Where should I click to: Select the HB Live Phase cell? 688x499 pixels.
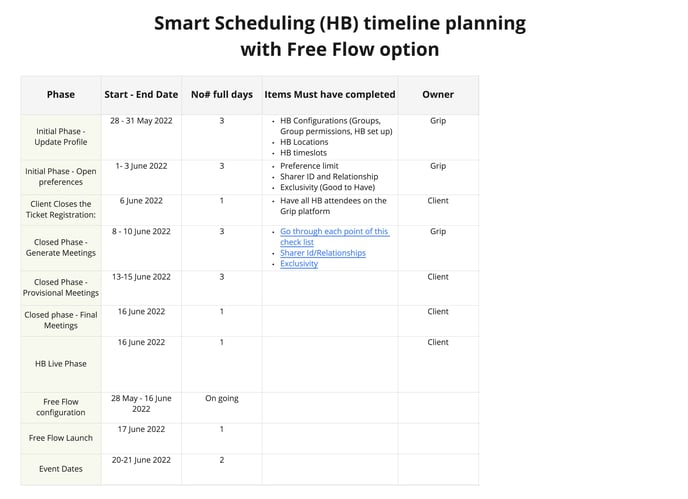point(61,364)
